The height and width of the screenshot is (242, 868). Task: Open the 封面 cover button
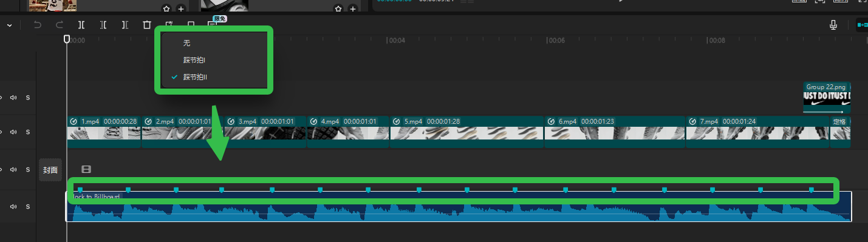click(x=50, y=170)
